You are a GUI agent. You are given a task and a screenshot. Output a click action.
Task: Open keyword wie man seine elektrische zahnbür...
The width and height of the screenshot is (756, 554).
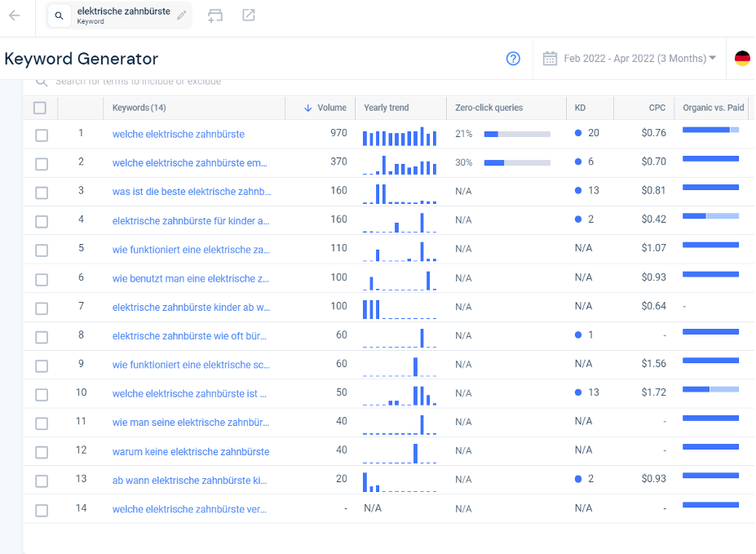pyautogui.click(x=191, y=423)
